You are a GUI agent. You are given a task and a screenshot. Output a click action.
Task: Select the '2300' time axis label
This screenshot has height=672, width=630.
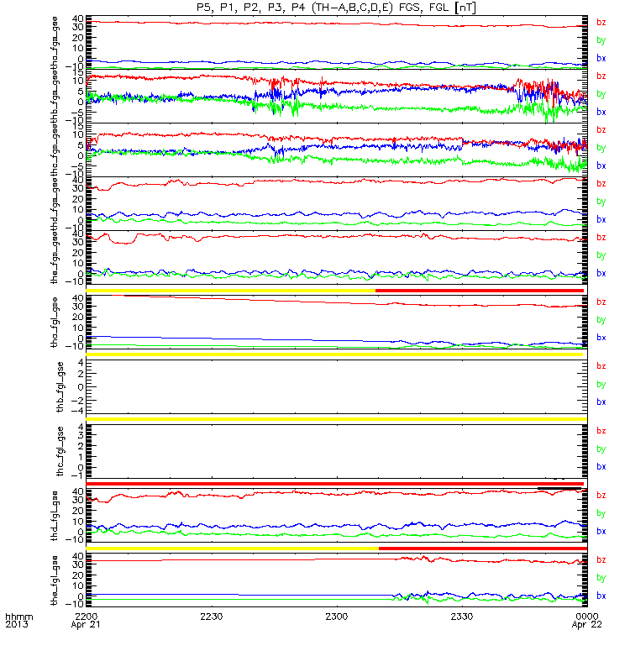click(337, 617)
